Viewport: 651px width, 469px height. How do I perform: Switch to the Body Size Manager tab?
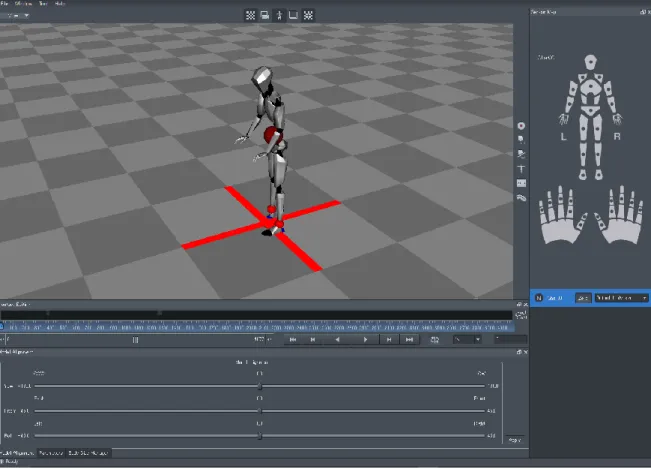(88, 453)
